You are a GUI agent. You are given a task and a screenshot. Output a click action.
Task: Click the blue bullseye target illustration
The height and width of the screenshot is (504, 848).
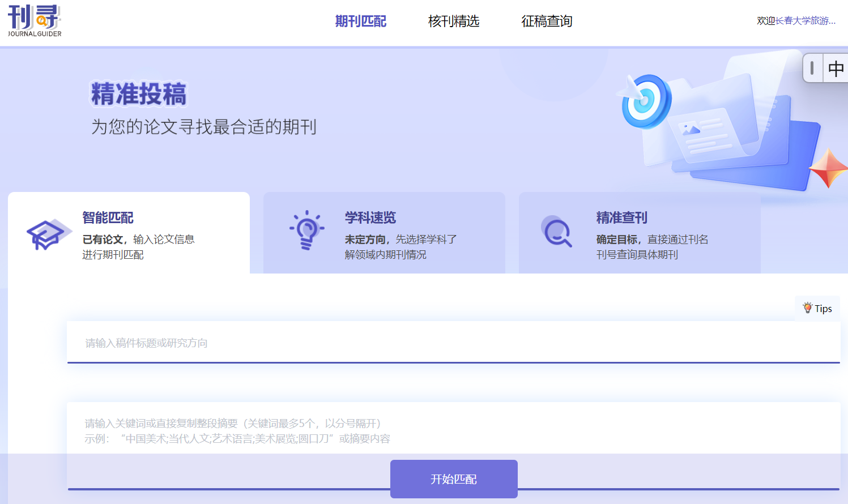coord(645,101)
